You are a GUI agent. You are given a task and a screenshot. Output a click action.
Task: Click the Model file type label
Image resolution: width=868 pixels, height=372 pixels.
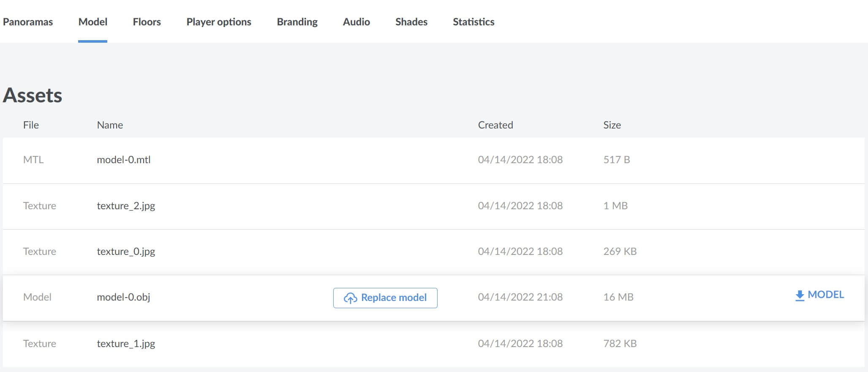pyautogui.click(x=37, y=297)
